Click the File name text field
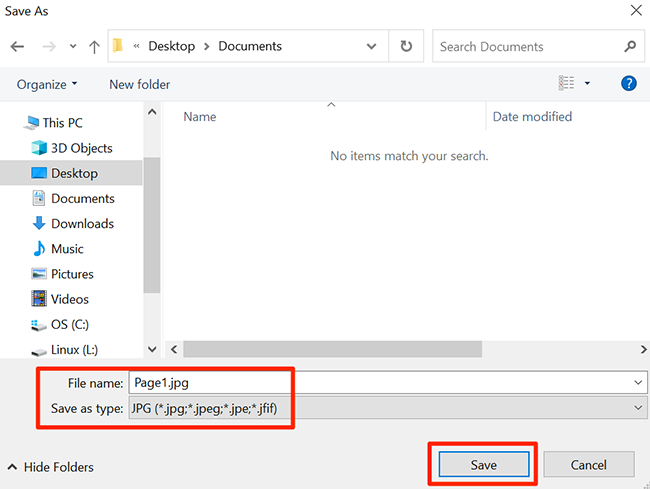This screenshot has width=650, height=489. [x=380, y=382]
